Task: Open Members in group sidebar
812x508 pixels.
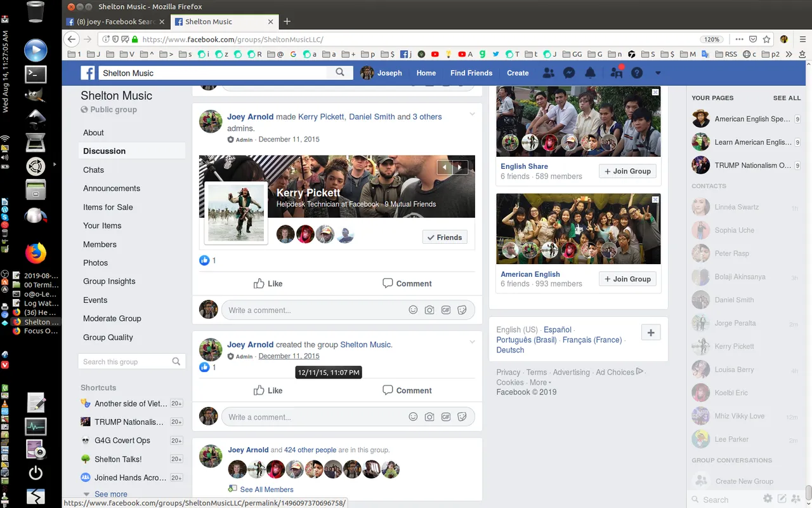Action: (x=100, y=244)
